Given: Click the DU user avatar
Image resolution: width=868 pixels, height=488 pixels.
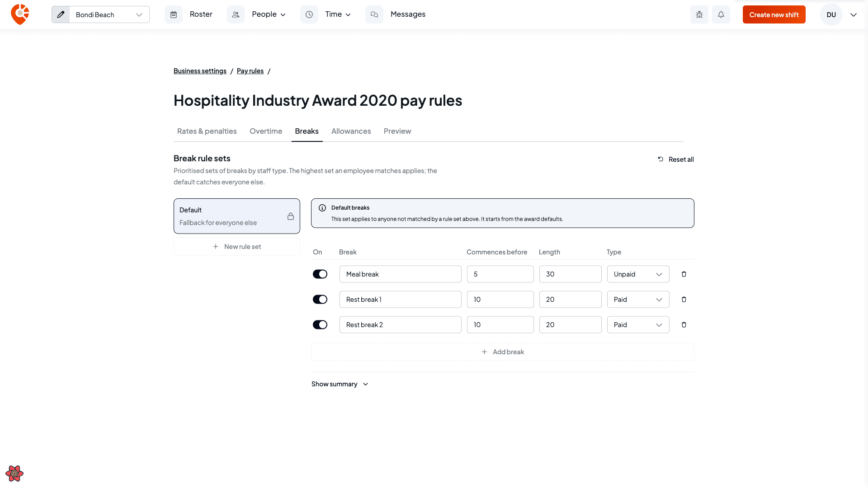Looking at the screenshot, I should 831,14.
